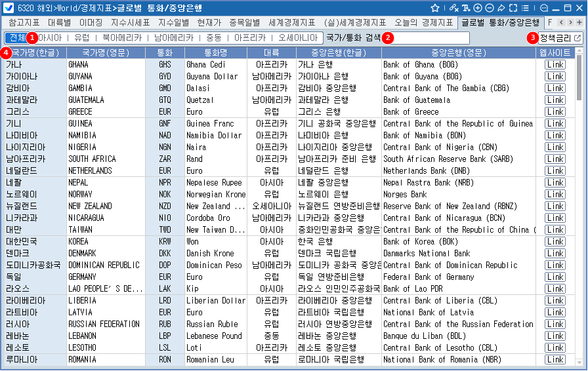Zoom out using the minus circle icon
588x371 pixels.
pos(490,8)
